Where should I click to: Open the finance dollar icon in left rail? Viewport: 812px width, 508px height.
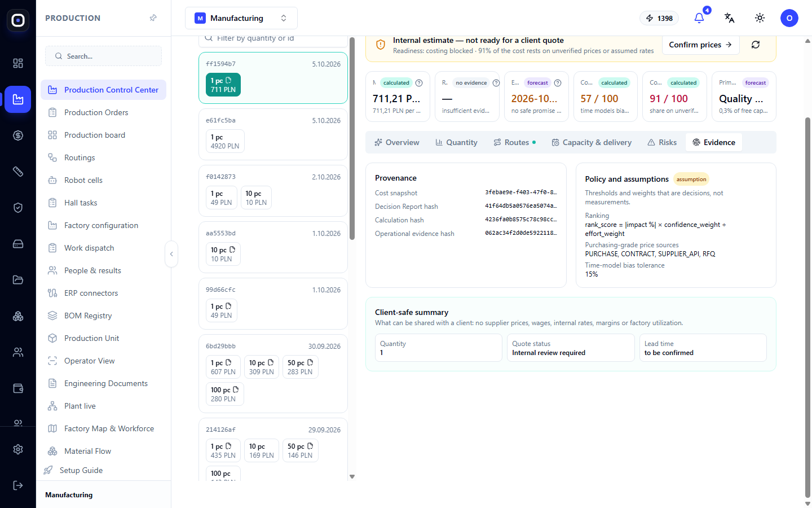[x=18, y=135]
